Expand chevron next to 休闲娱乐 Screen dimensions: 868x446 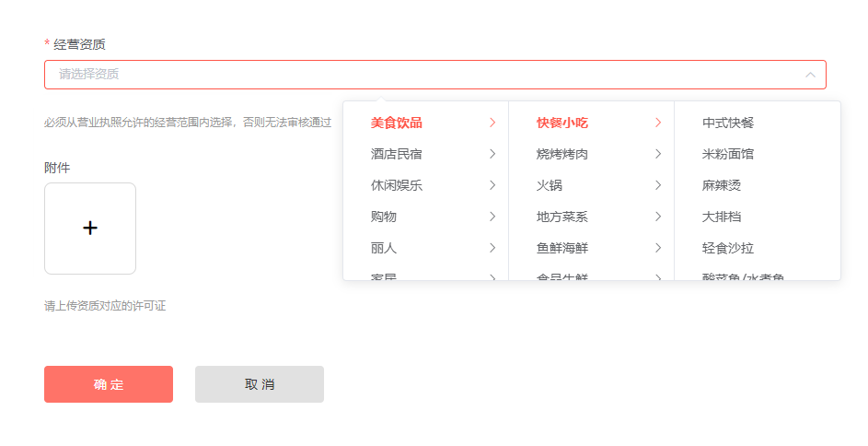[492, 185]
